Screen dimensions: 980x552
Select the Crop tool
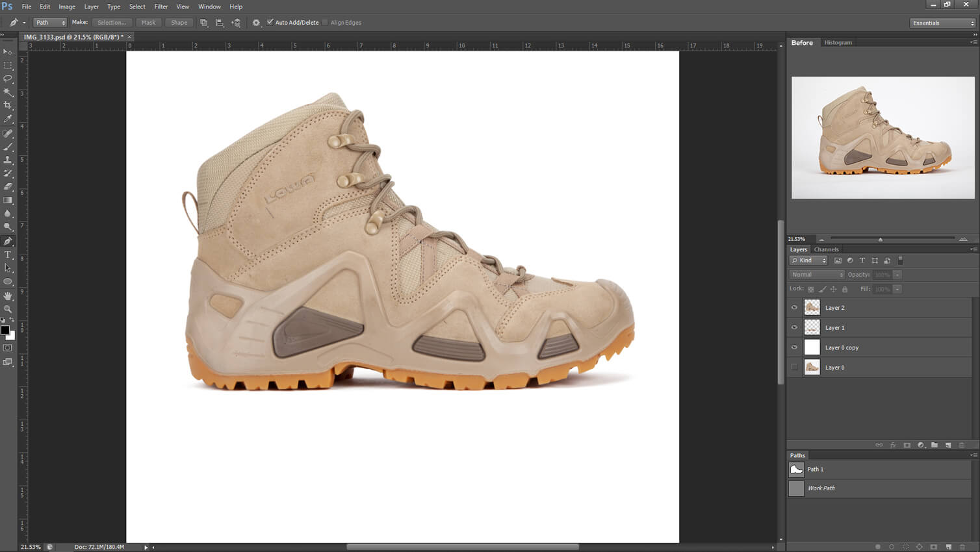[8, 106]
